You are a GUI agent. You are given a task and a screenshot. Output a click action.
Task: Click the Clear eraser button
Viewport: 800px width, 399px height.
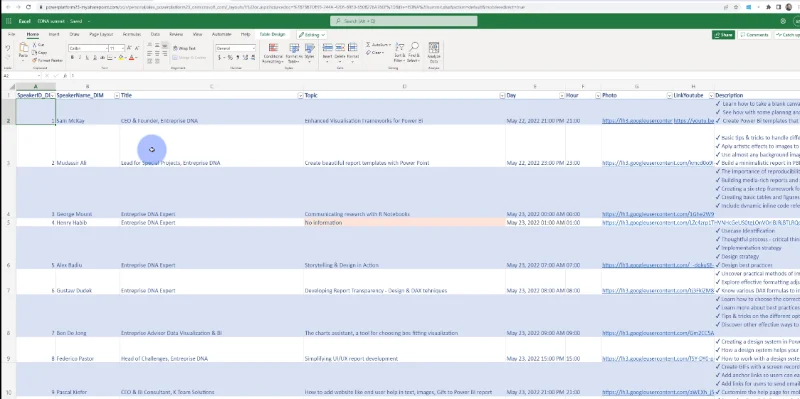coord(375,53)
